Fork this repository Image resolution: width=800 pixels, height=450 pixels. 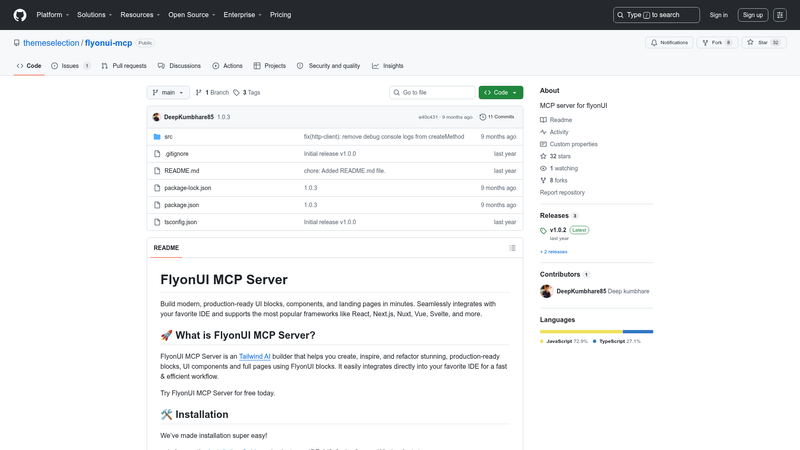[717, 42]
